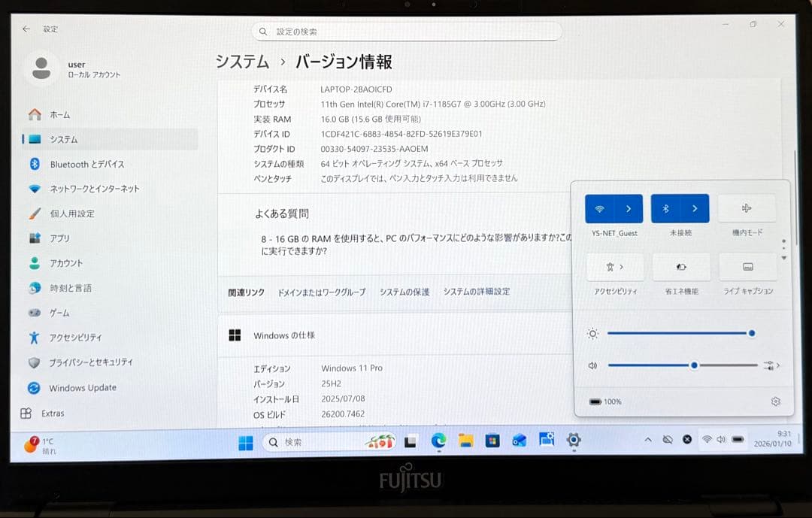The width and height of the screenshot is (812, 518).
Task: Click the 設定の検索 search field
Action: [x=408, y=31]
